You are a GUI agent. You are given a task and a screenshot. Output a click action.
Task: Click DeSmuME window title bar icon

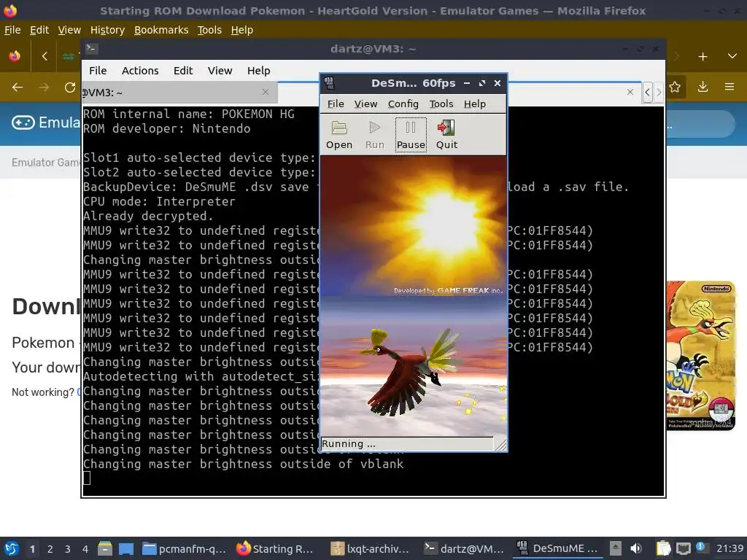coord(329,83)
